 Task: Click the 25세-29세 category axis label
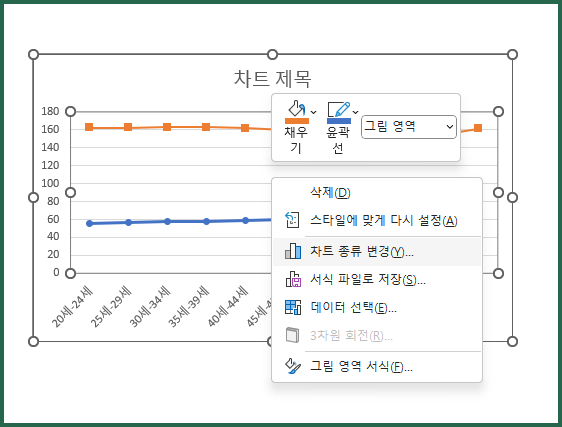[111, 307]
